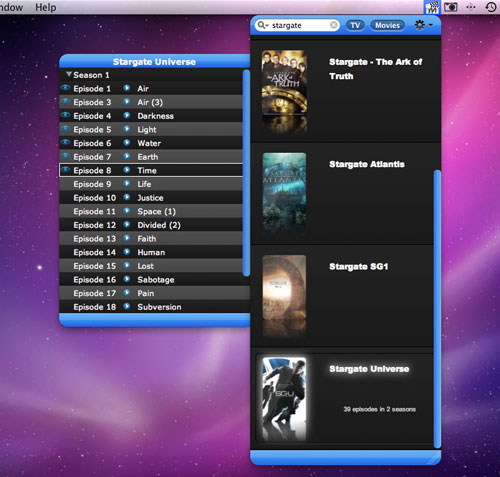Open Stargate Atlantis title
Viewport: 500px width, 477px height.
click(x=367, y=164)
